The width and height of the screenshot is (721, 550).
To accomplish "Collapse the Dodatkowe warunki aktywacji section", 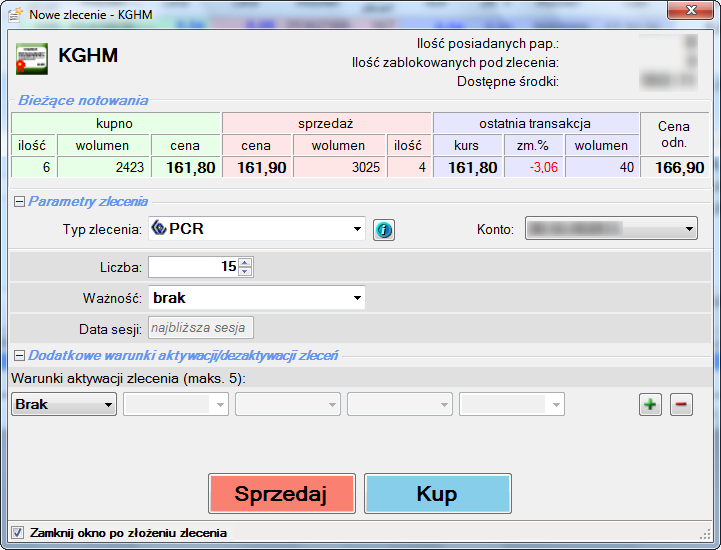I will pos(19,355).
